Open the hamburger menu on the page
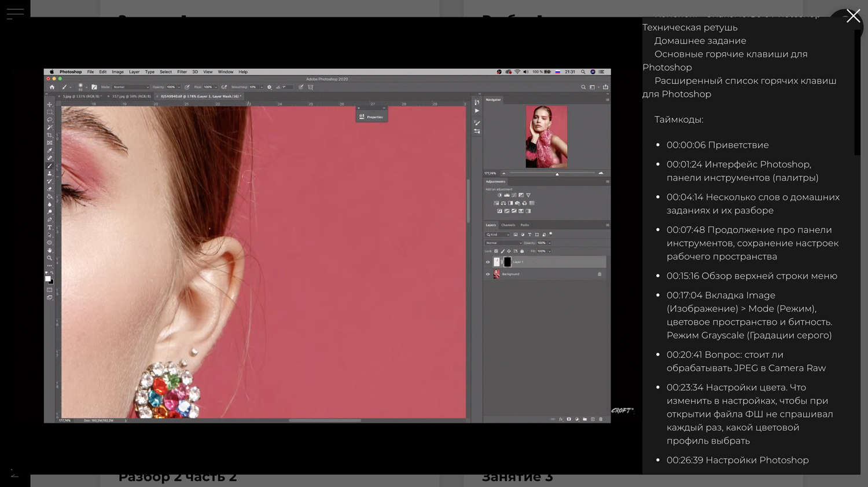868x487 pixels. [15, 14]
